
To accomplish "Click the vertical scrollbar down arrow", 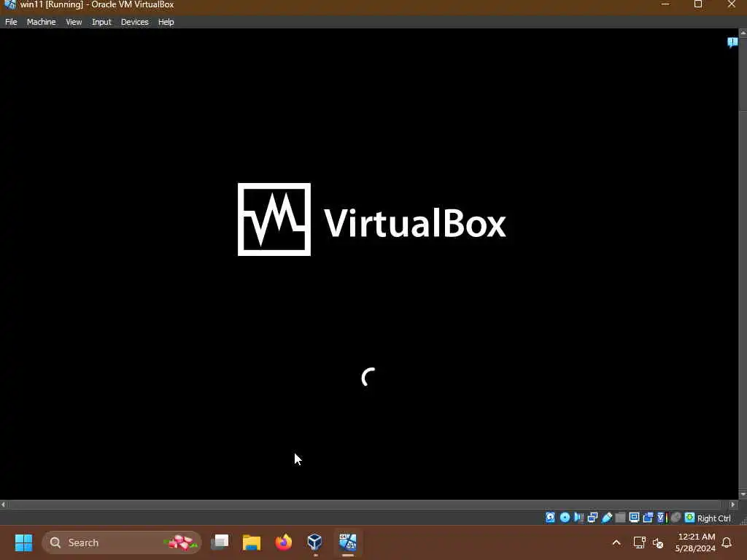I will (743, 495).
